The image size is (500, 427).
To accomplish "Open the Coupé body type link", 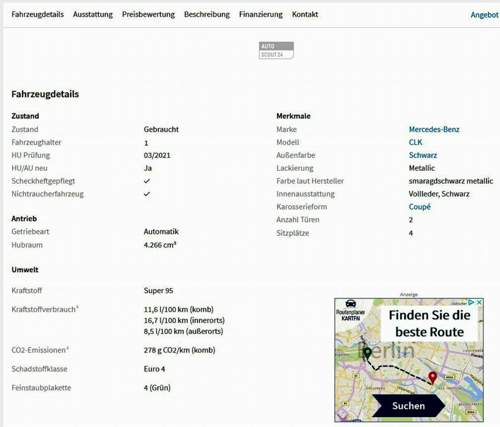I will 420,207.
